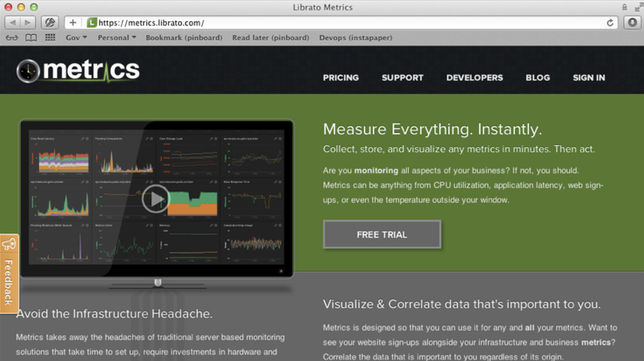The image size is (644, 361).
Task: Show bookmarks with the open book icon
Action: 31,38
